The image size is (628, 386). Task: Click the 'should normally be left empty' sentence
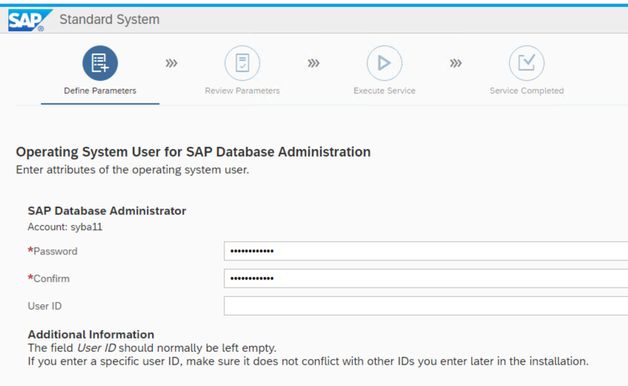coord(152,348)
